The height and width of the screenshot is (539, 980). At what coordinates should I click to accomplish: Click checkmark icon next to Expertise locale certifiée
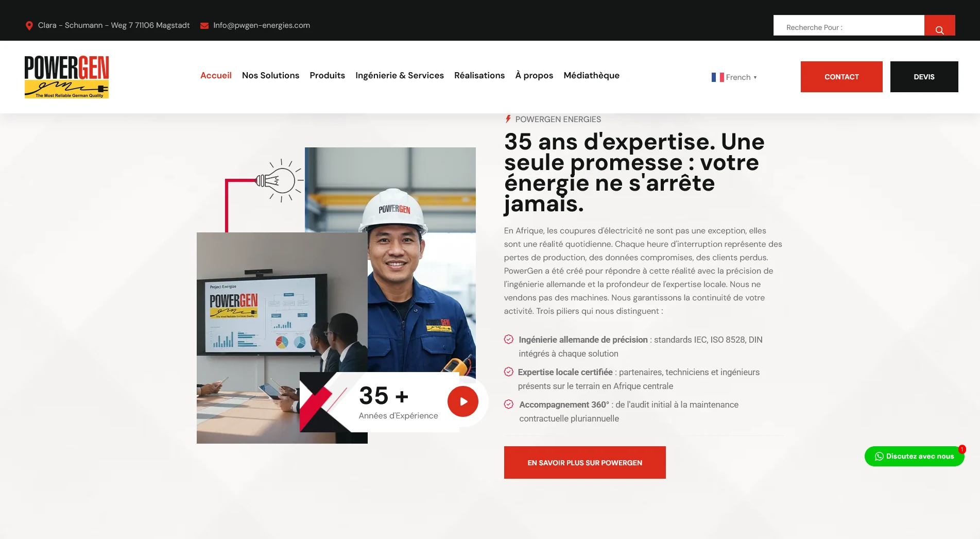pos(508,372)
